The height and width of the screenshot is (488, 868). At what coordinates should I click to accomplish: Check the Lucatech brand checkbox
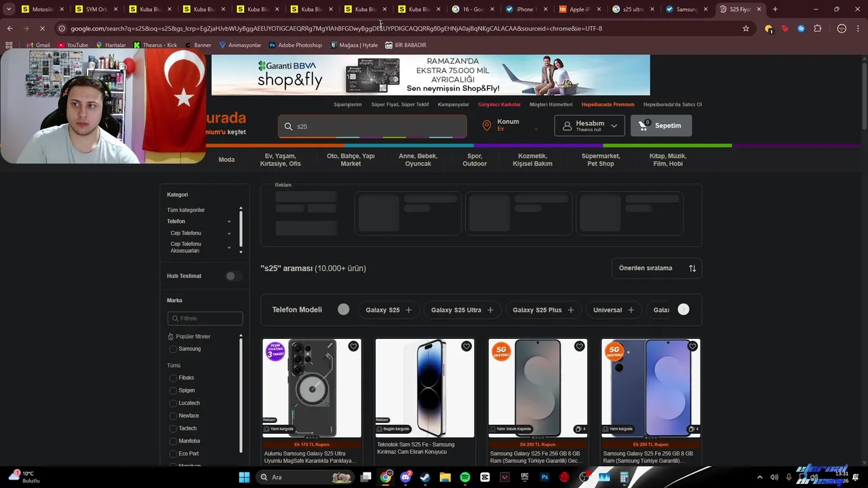(x=173, y=403)
